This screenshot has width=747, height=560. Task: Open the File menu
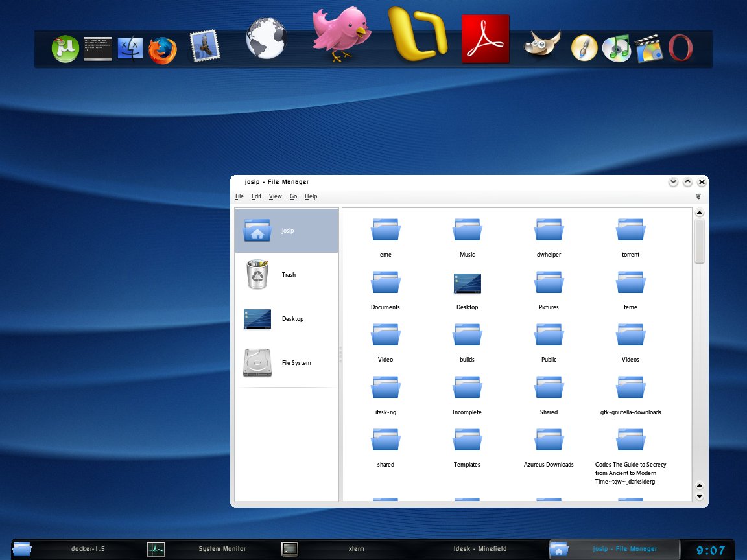pyautogui.click(x=240, y=196)
